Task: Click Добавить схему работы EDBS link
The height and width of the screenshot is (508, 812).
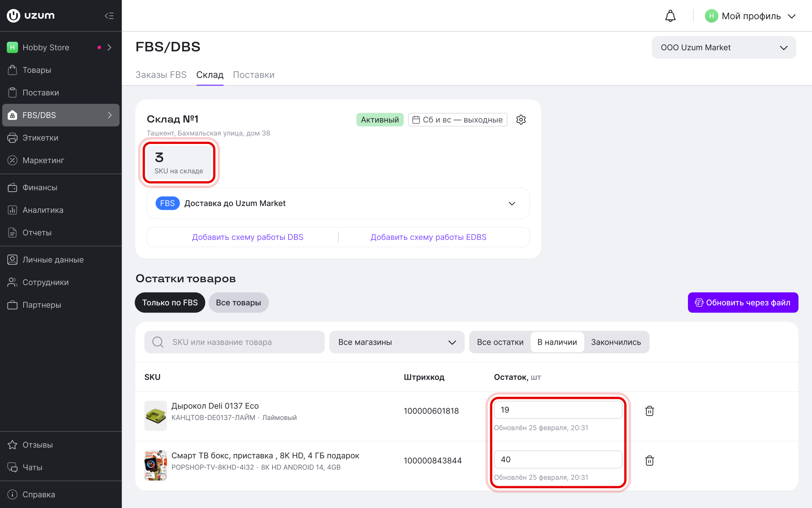Action: [428, 237]
